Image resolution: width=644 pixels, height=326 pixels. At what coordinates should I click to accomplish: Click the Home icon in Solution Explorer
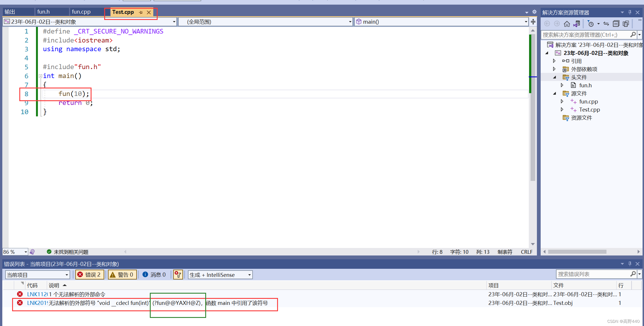567,24
